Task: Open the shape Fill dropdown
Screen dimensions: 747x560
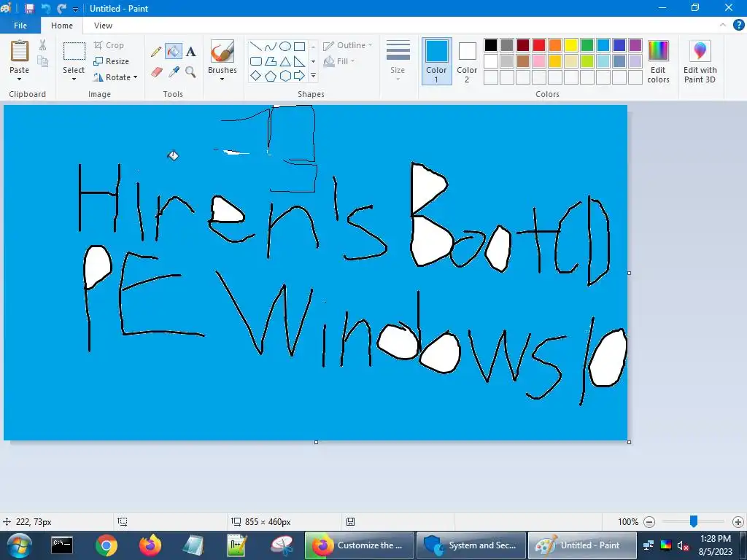Action: [339, 61]
